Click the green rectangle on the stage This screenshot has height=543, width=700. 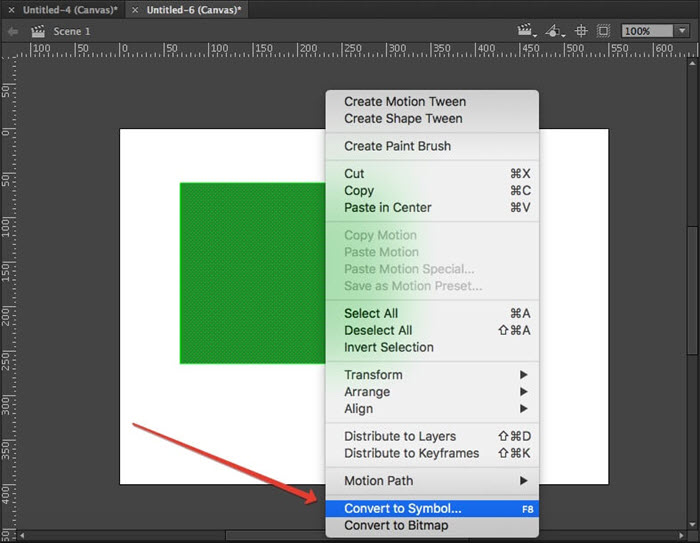(x=250, y=272)
